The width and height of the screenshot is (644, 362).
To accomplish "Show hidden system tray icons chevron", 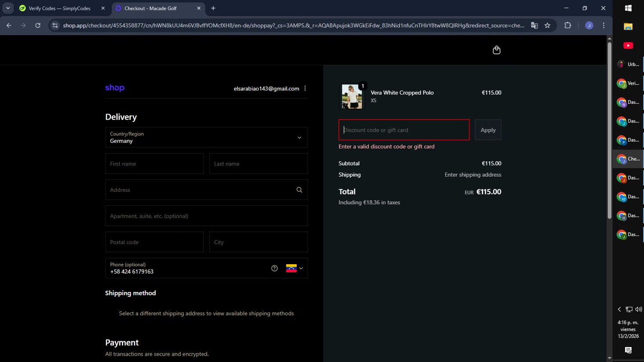I will coord(619,309).
